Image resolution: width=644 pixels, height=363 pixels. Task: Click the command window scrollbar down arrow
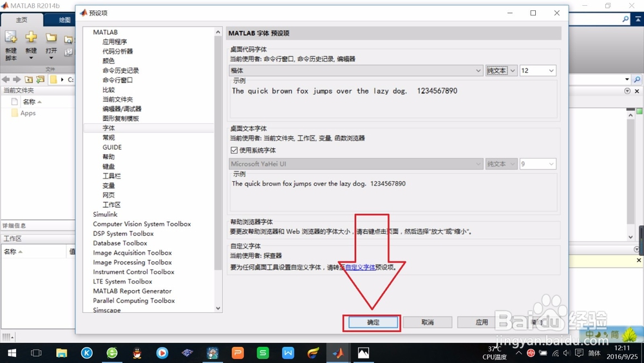click(630, 237)
